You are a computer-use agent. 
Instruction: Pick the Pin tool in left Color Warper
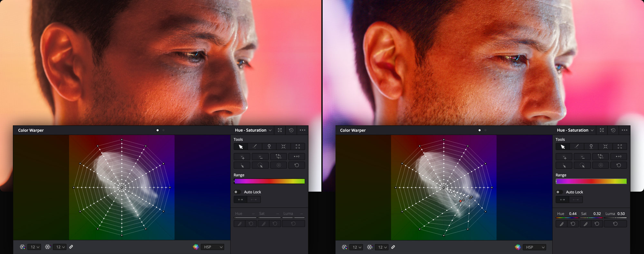269,147
